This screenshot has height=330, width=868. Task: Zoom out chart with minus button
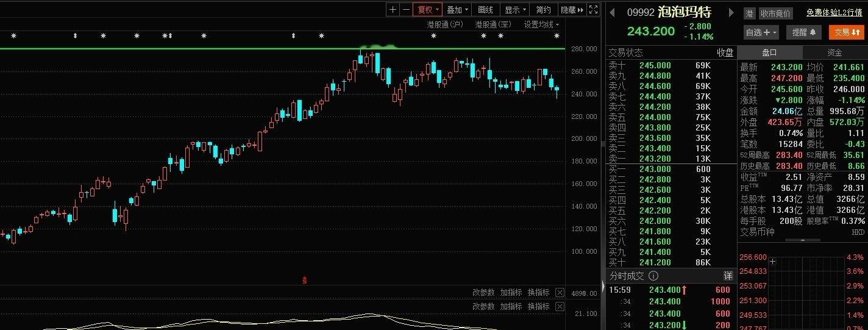pos(406,10)
